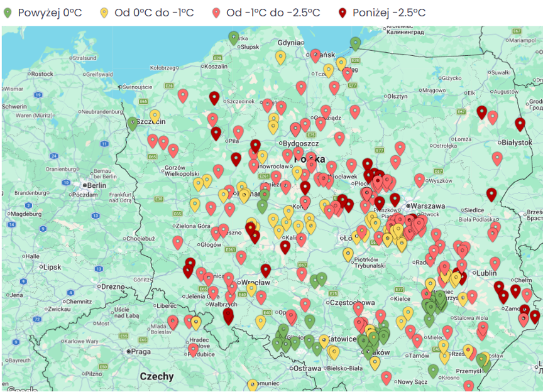Click the Warszawa city label on map
This screenshot has height=392, width=543.
pyautogui.click(x=429, y=205)
